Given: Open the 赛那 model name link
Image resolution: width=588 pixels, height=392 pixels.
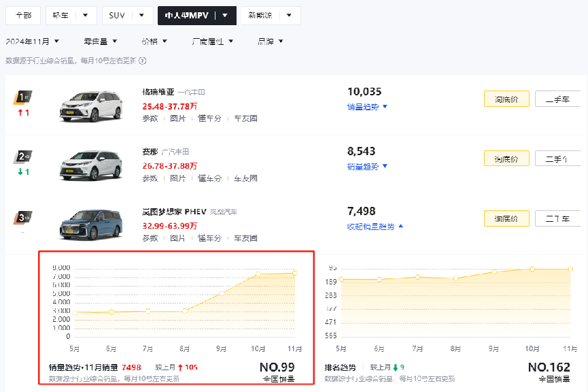Looking at the screenshot, I should 150,152.
